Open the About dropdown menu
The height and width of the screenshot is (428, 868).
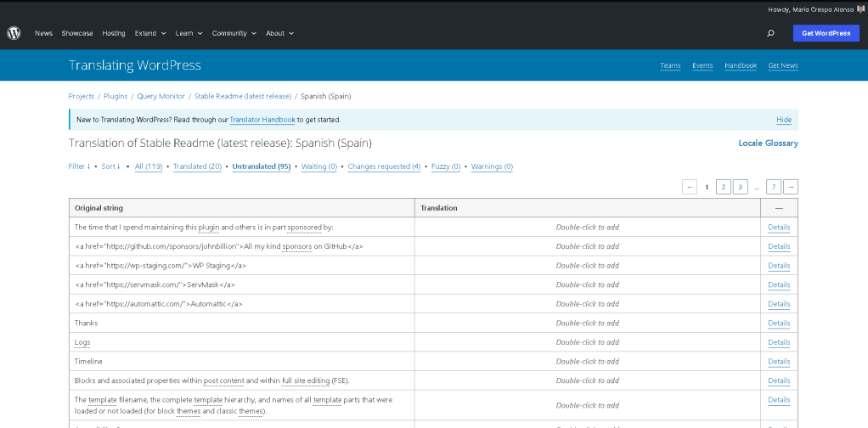tap(279, 33)
